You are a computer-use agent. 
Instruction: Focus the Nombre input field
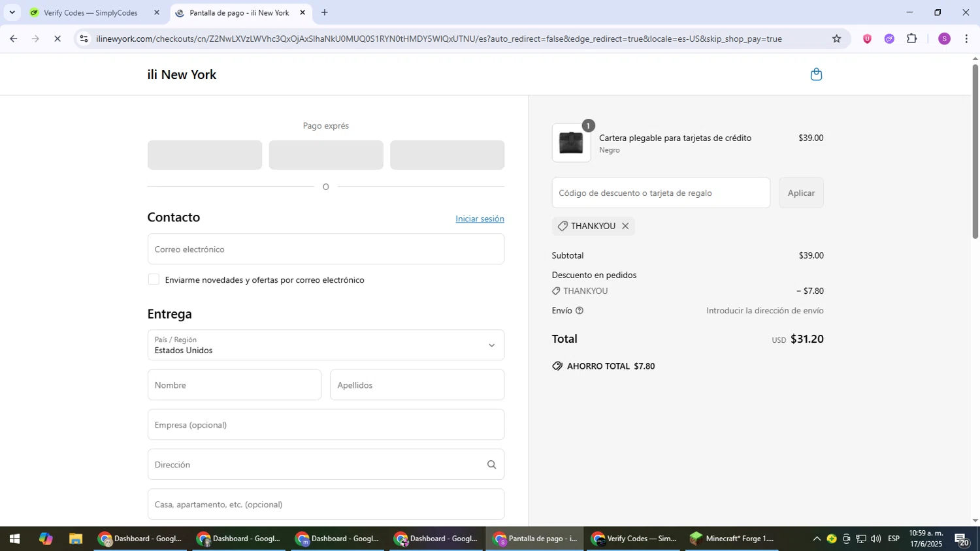point(235,385)
